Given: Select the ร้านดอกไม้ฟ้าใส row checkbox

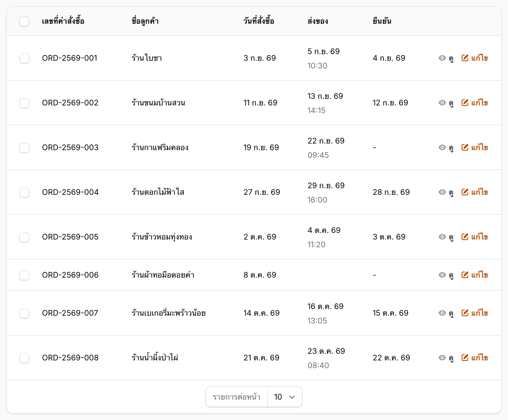Looking at the screenshot, I should pos(24,192).
